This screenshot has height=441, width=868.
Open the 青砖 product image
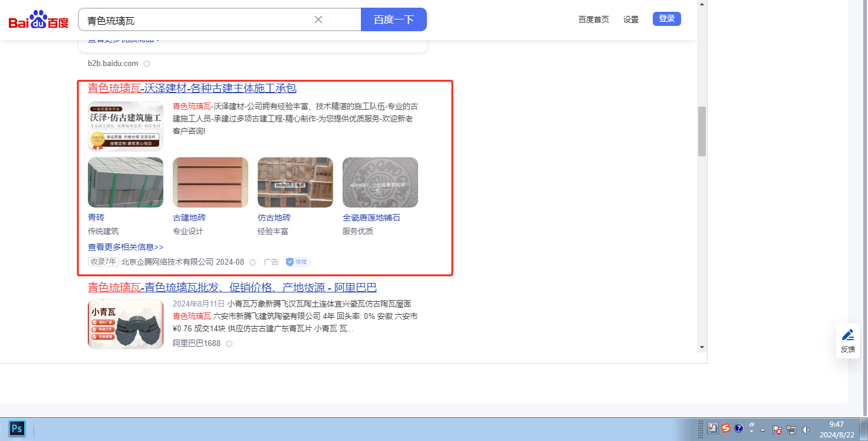pos(126,182)
